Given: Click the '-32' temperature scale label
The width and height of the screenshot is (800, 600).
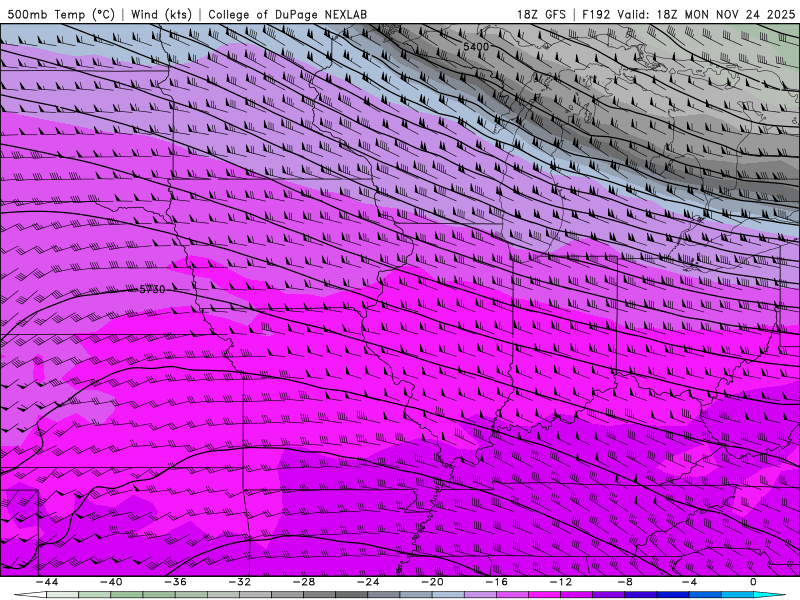Looking at the screenshot, I should pos(240,582).
